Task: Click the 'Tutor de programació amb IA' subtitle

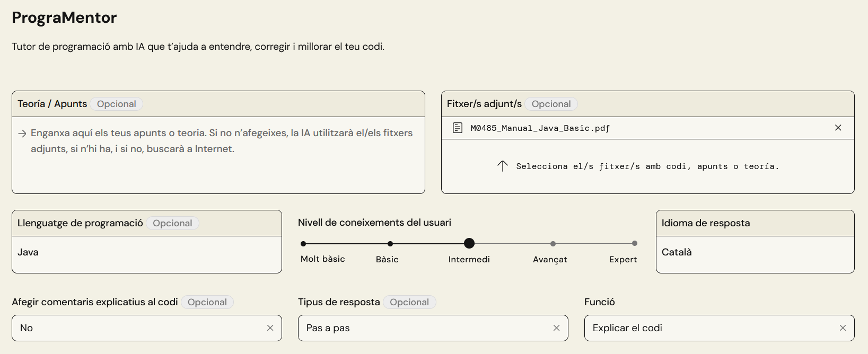Action: (x=198, y=47)
